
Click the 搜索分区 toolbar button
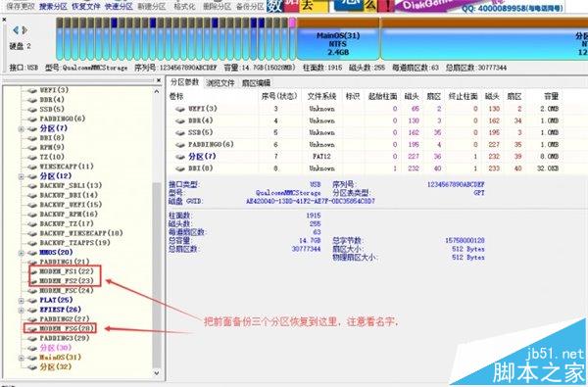tap(53, 6)
